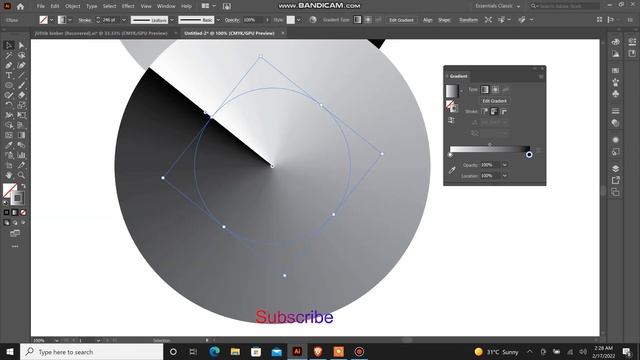Select Radial Gradient type in Gradient panel
Image resolution: width=640 pixels, height=360 pixels.
tap(495, 89)
